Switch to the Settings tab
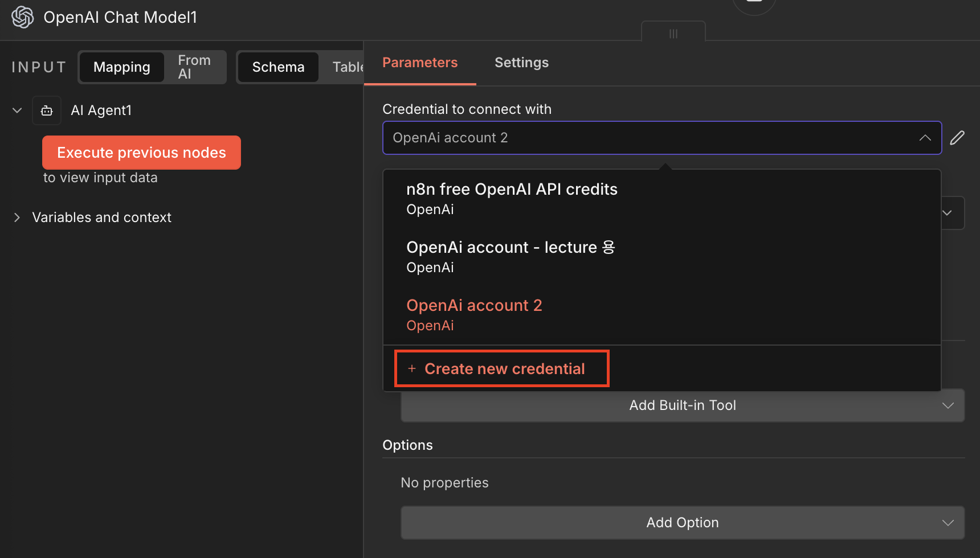This screenshot has height=558, width=980. 521,63
